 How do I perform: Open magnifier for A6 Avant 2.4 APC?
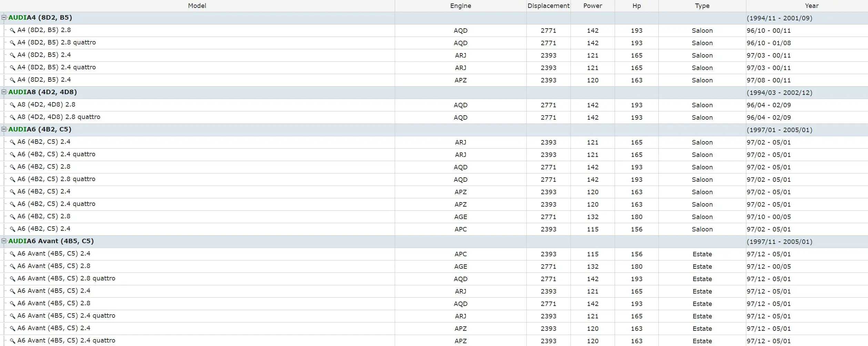tap(12, 254)
